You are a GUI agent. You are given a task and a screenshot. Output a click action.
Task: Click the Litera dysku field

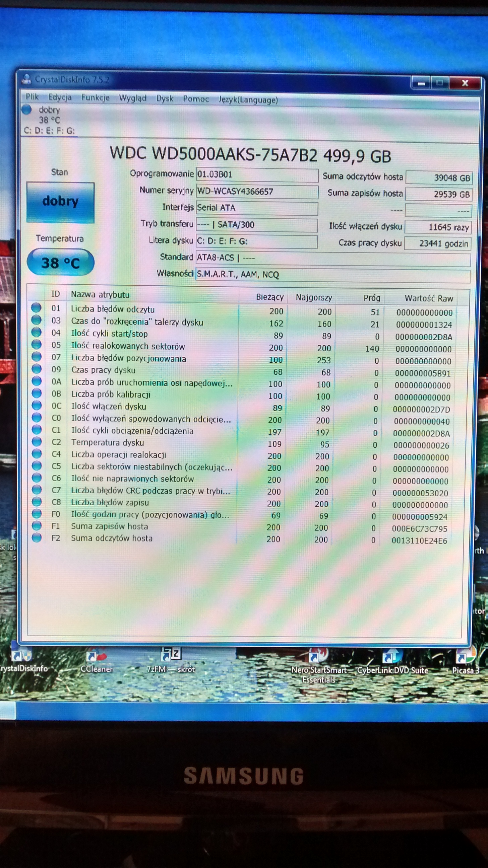click(256, 241)
